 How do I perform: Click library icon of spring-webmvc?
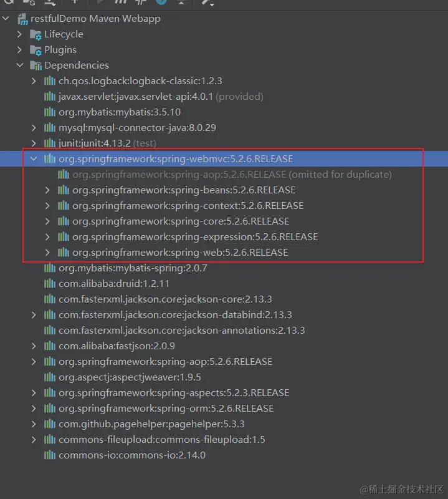50,158
